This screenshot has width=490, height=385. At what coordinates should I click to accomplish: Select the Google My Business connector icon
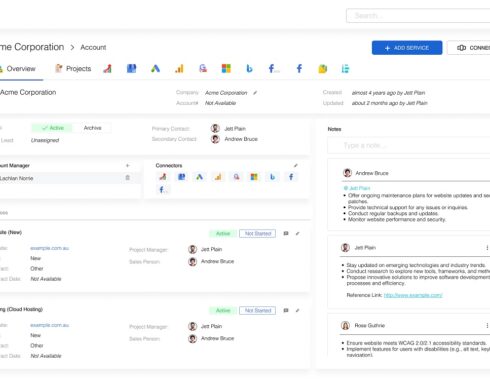[x=181, y=177]
